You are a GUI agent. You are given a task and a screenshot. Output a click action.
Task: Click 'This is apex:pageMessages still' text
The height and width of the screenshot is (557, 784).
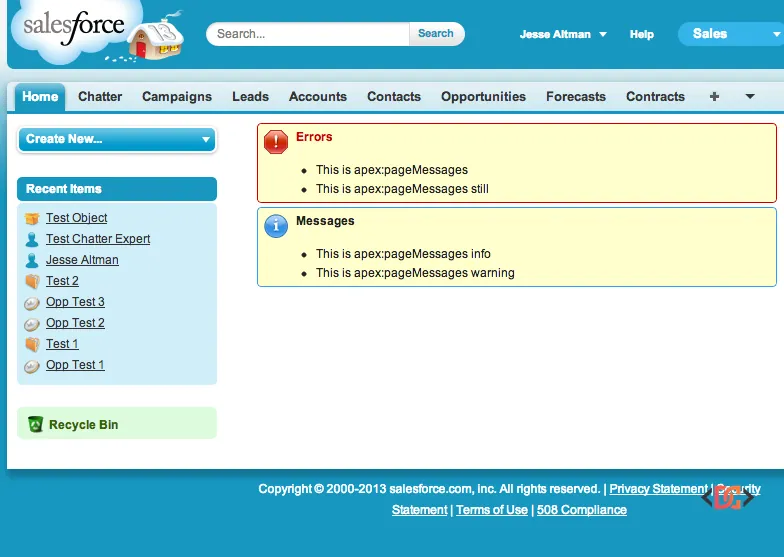(x=402, y=189)
